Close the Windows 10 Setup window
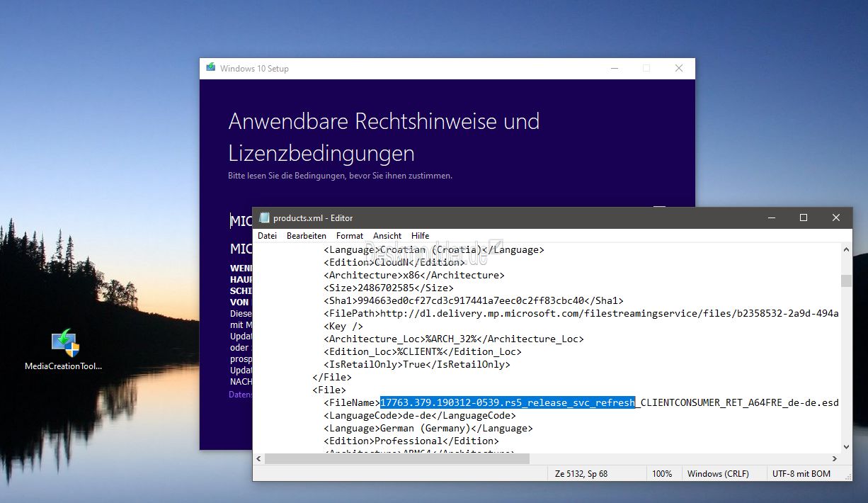868x503 pixels. pos(679,68)
